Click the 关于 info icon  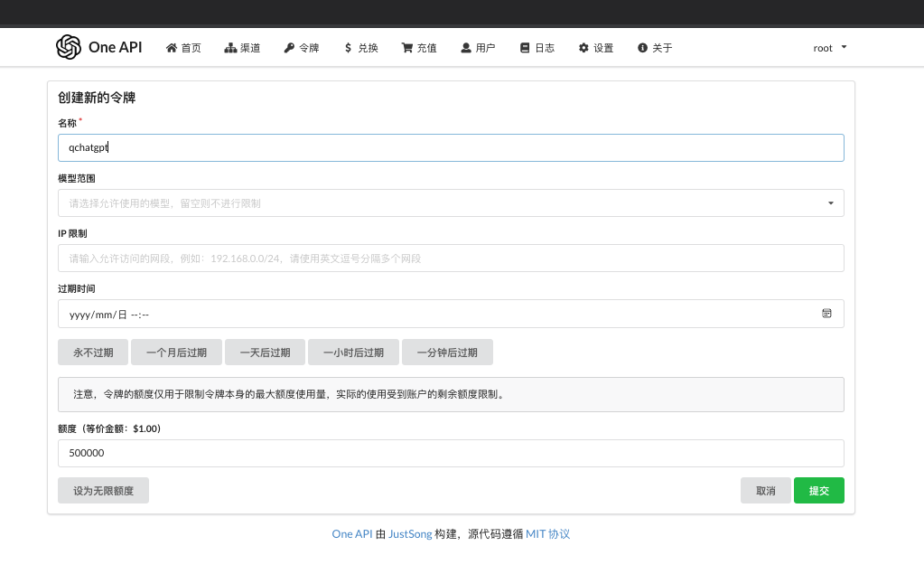coord(641,47)
